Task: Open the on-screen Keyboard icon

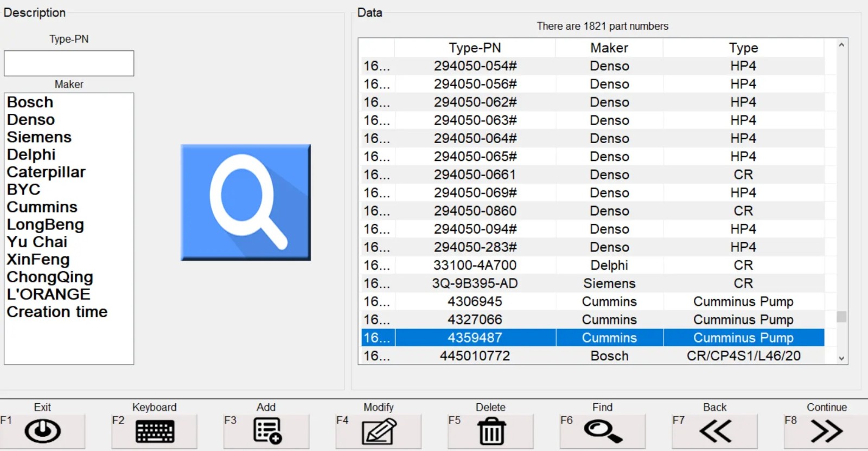Action: (x=155, y=432)
